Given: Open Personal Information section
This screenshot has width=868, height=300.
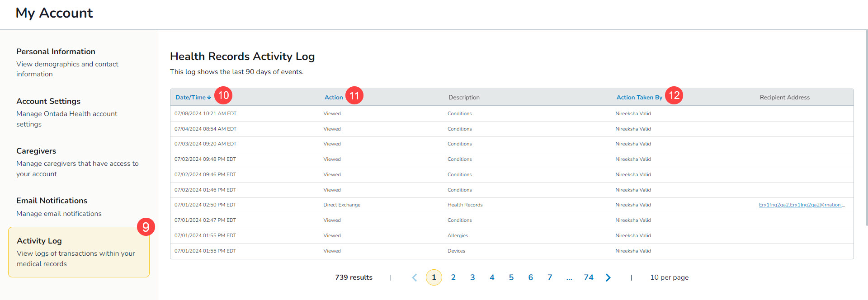Looking at the screenshot, I should [56, 52].
